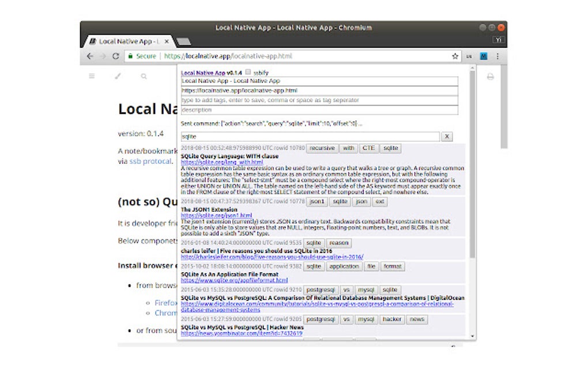
Task: Enable the ssbify checkbox
Action: 248,73
